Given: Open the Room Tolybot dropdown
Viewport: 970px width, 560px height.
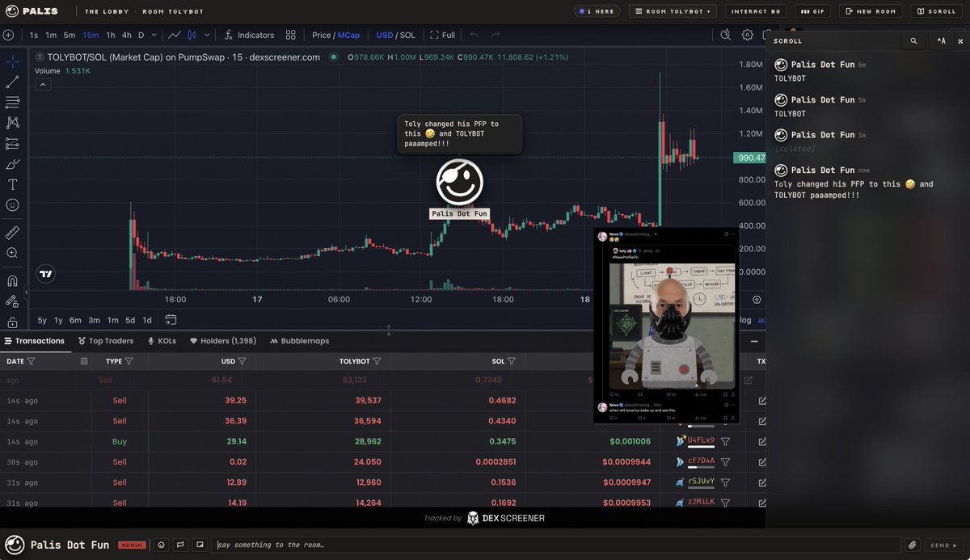Looking at the screenshot, I should (x=673, y=11).
